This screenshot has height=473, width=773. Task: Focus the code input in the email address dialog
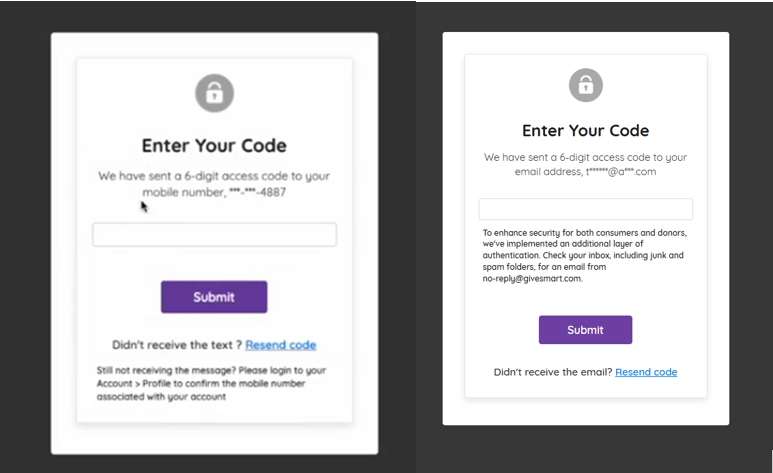tap(585, 209)
